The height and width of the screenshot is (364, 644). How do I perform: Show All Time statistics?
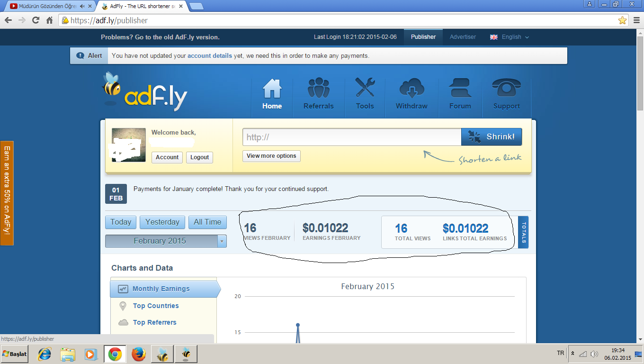[207, 222]
